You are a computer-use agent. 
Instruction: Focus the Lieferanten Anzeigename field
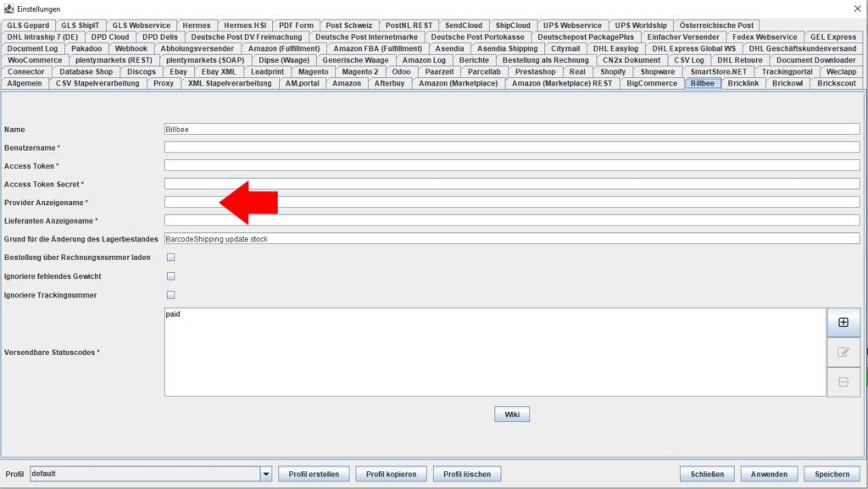click(x=512, y=220)
